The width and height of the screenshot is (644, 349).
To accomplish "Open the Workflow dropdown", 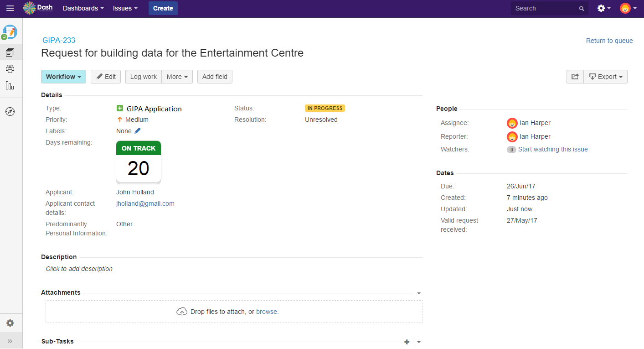I will (x=63, y=77).
